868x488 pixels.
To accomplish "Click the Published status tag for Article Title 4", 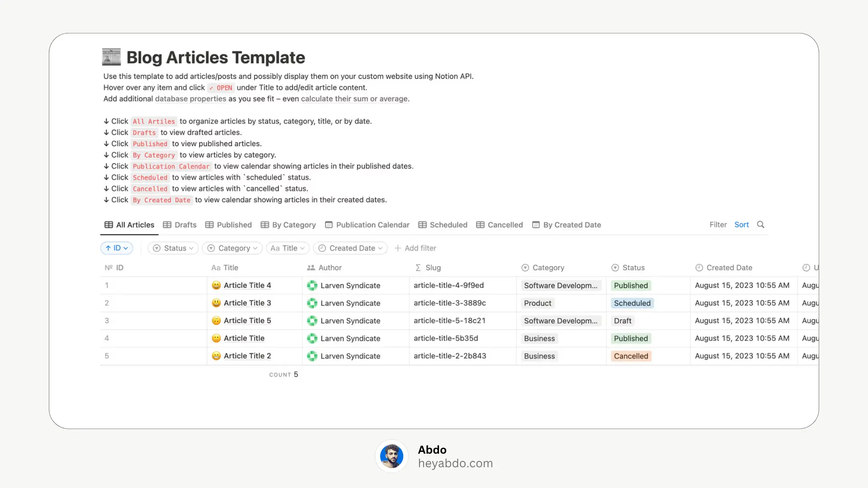I will point(631,286).
